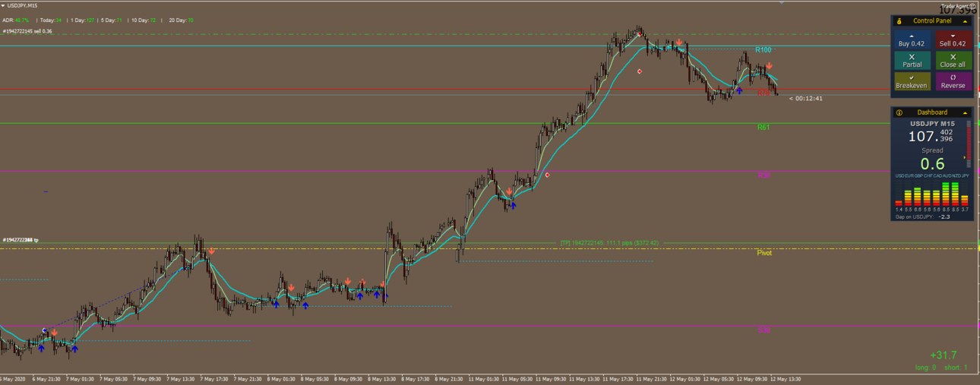Click the GBP strength bar label

(x=918, y=175)
